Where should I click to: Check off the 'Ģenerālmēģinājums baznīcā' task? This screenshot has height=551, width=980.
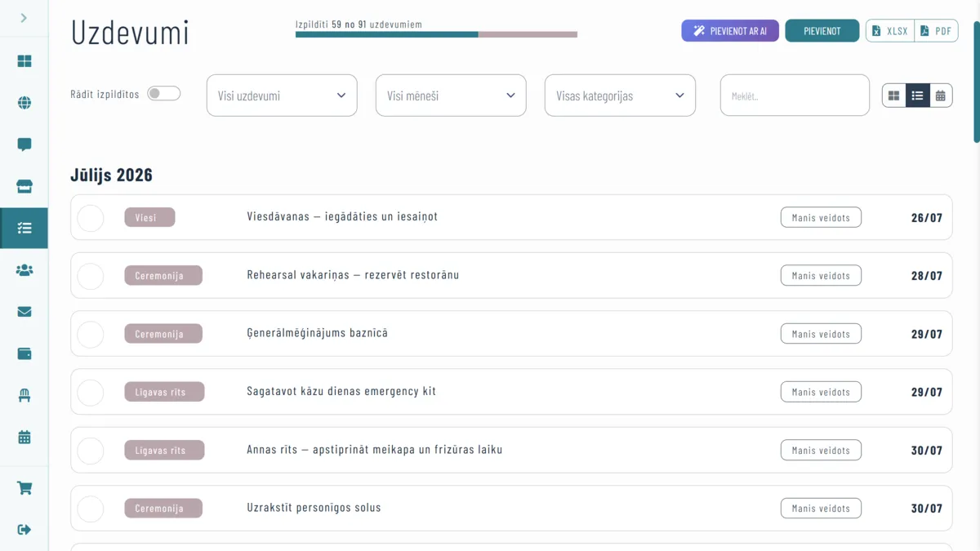click(91, 334)
